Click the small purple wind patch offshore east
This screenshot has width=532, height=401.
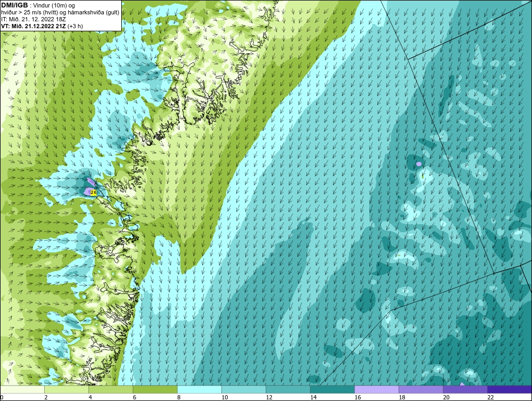click(x=419, y=164)
